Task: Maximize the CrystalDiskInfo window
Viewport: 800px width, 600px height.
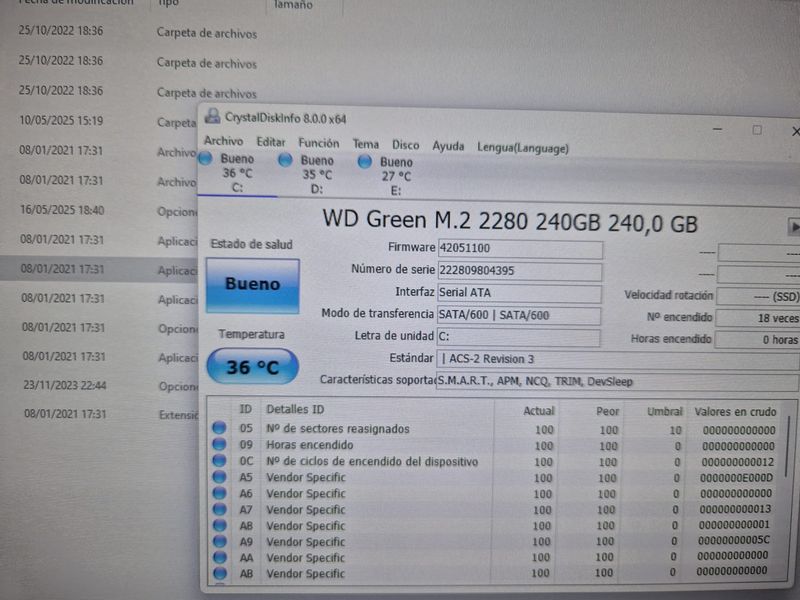Action: 757,130
